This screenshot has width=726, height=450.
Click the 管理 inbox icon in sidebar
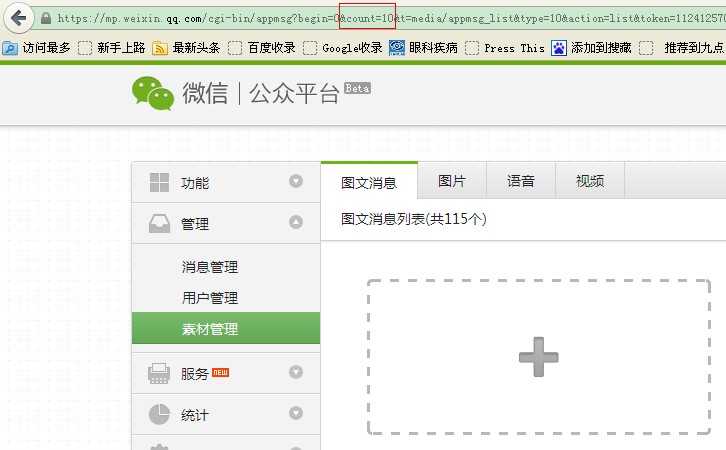[159, 223]
